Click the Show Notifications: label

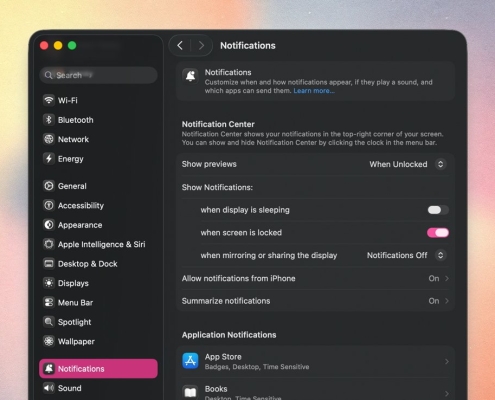217,187
